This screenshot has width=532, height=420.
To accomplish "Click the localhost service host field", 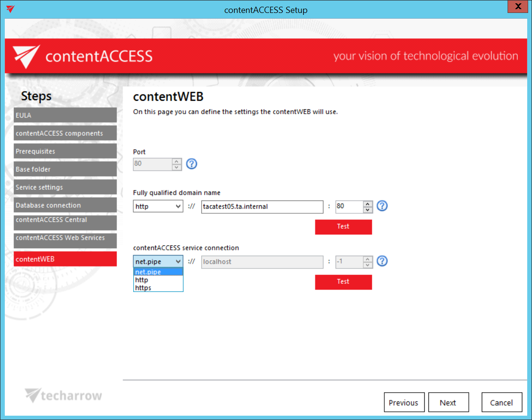I will [262, 262].
